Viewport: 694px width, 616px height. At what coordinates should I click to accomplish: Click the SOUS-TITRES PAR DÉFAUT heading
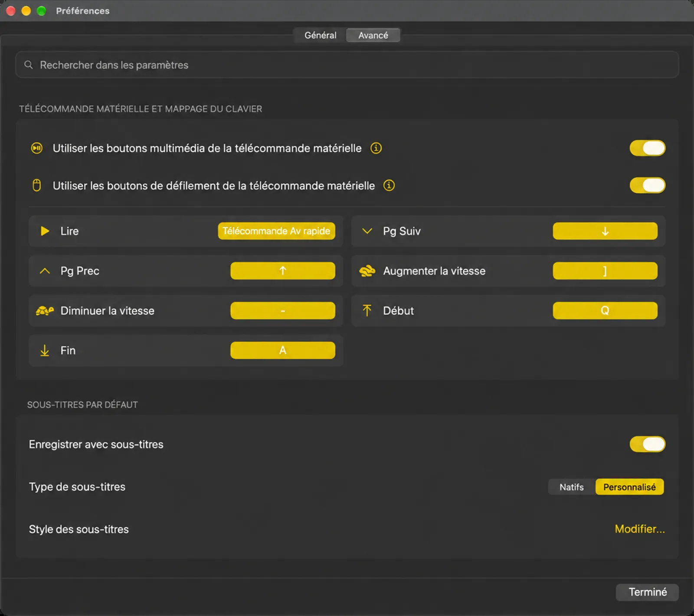coord(82,405)
